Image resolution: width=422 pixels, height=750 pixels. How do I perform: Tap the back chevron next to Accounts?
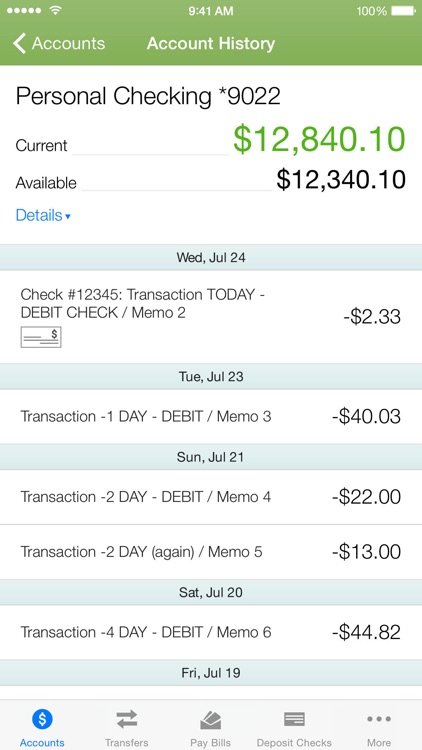19,44
